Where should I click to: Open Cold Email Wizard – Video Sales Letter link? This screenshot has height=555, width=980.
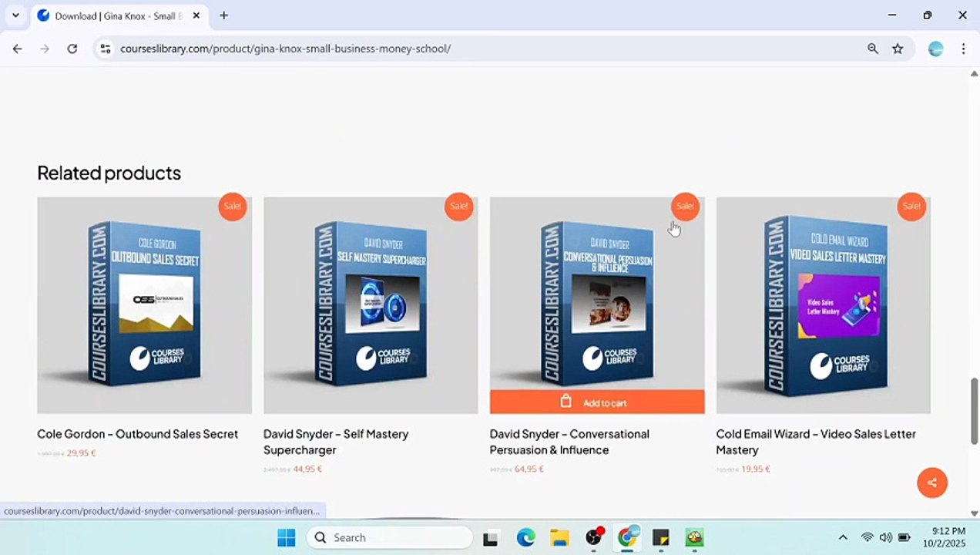[x=816, y=442]
